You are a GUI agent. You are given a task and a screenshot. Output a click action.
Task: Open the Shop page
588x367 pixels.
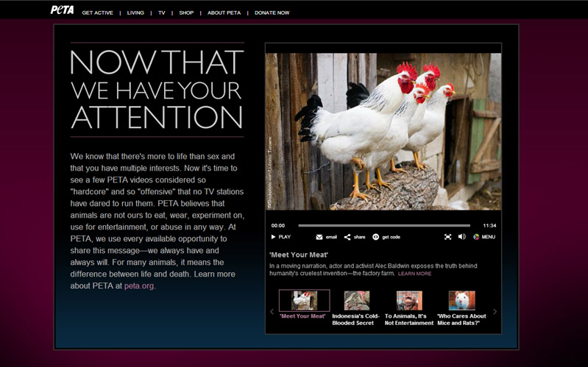click(186, 13)
